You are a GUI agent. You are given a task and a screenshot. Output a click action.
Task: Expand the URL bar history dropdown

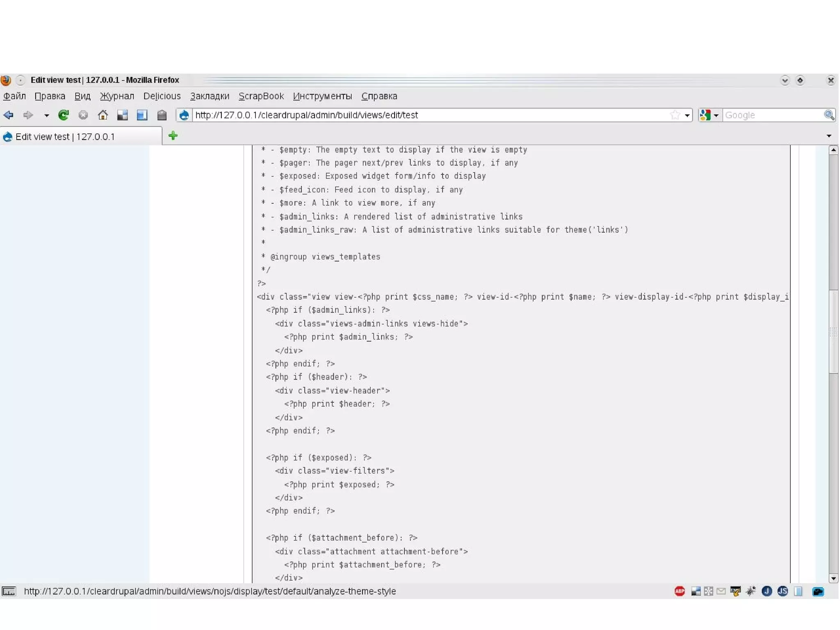(x=687, y=116)
